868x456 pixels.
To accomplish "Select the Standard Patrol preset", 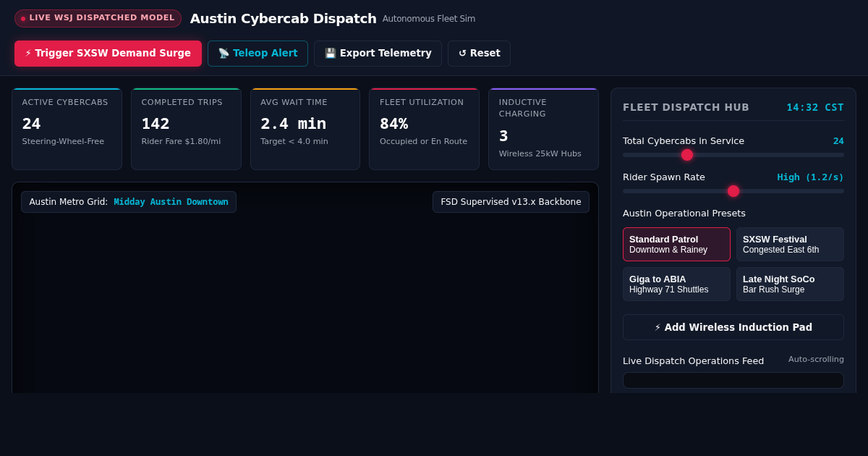I will [676, 245].
